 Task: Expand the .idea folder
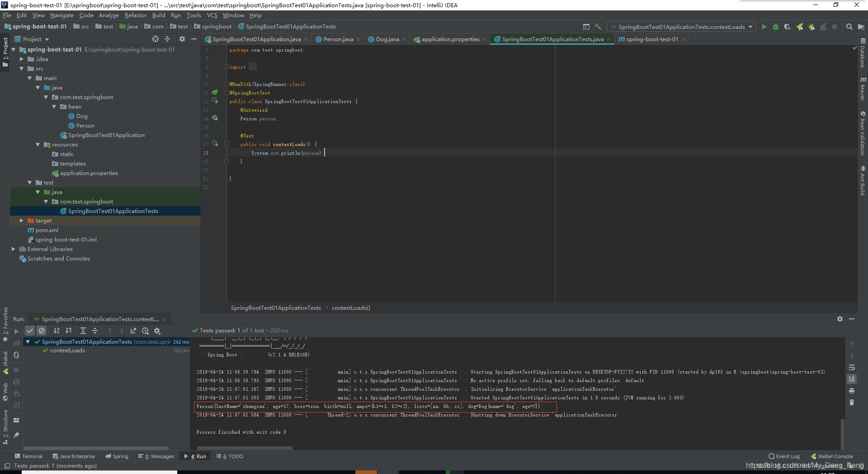(x=21, y=59)
